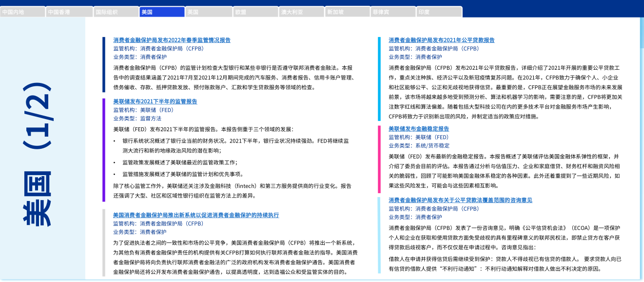Click the purple bar beside the Fed supervision report
This screenshot has width=644, height=282.
click(x=104, y=150)
